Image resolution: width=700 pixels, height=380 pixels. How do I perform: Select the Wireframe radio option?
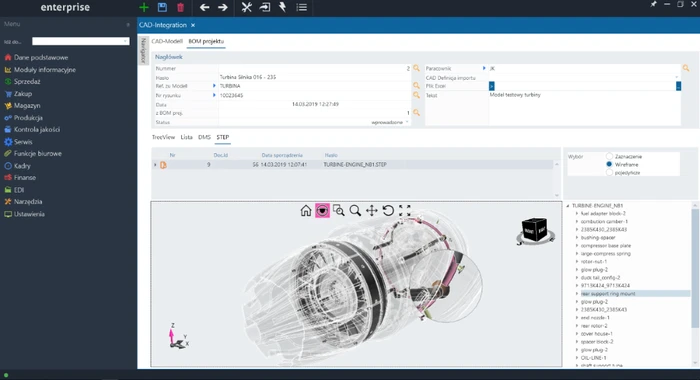(609, 164)
